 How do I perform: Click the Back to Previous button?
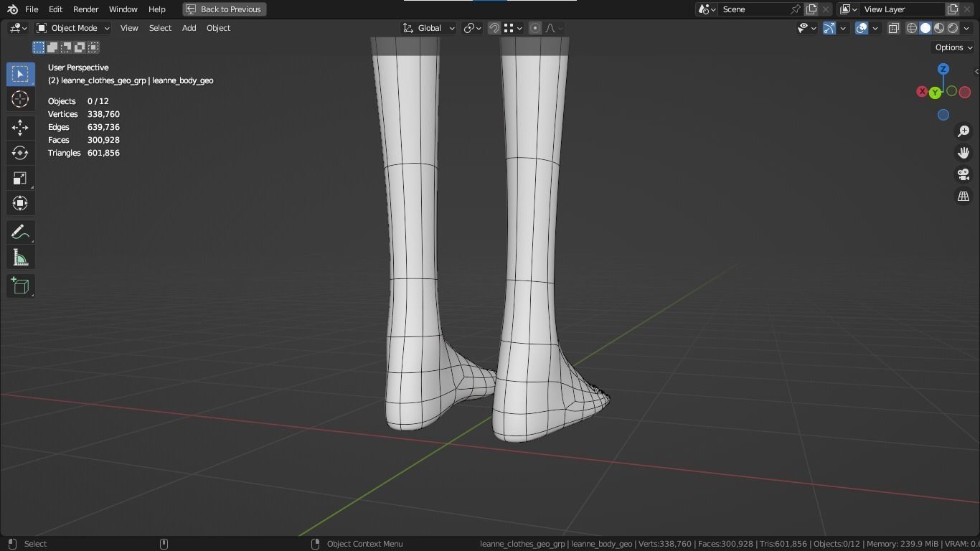tap(225, 9)
